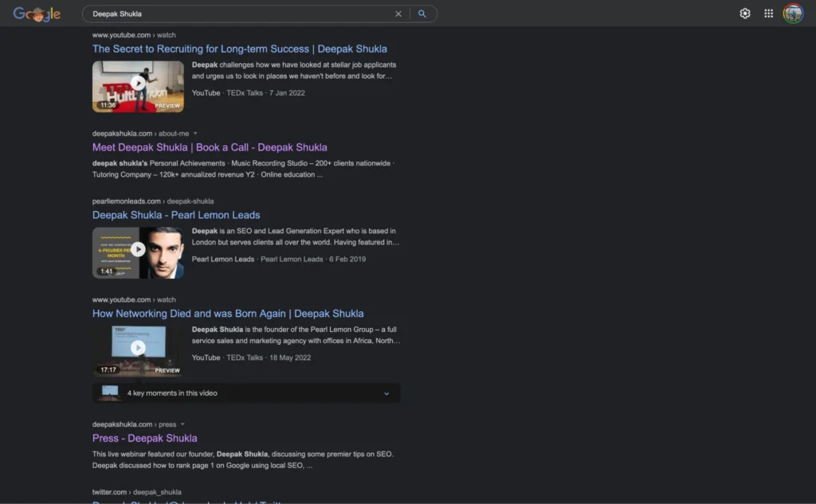Clear the search box with the X icon
Image resolution: width=816 pixels, height=504 pixels.
coord(398,14)
